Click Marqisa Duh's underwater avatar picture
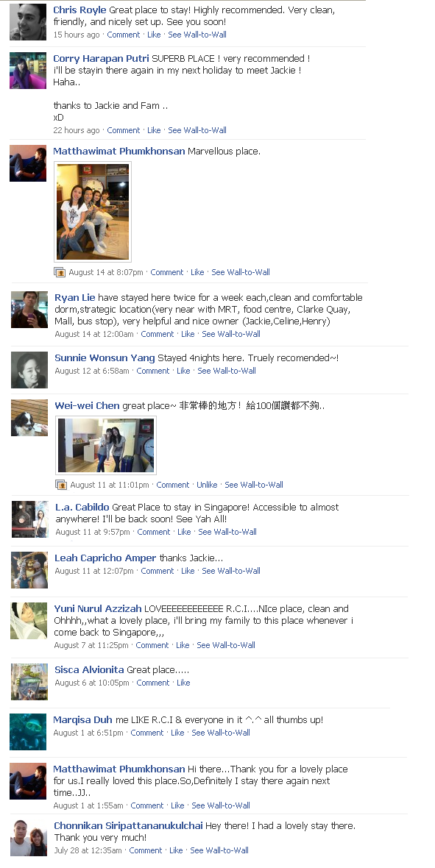This screenshot has height=868, width=435. (x=28, y=732)
